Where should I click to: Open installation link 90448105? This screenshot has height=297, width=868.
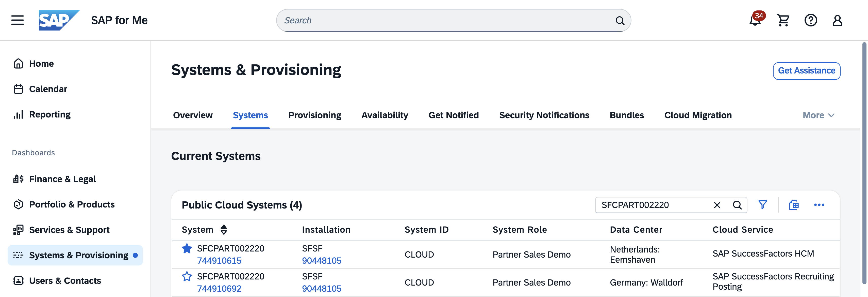pyautogui.click(x=322, y=261)
